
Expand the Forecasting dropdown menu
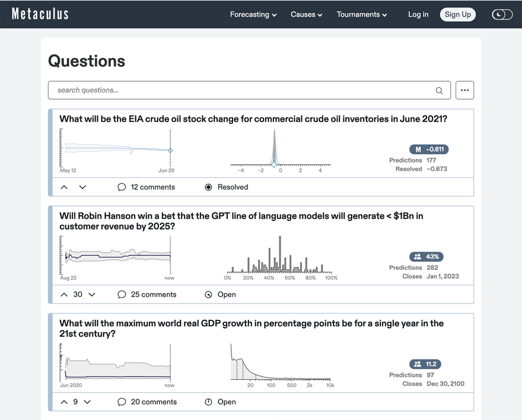click(x=253, y=14)
